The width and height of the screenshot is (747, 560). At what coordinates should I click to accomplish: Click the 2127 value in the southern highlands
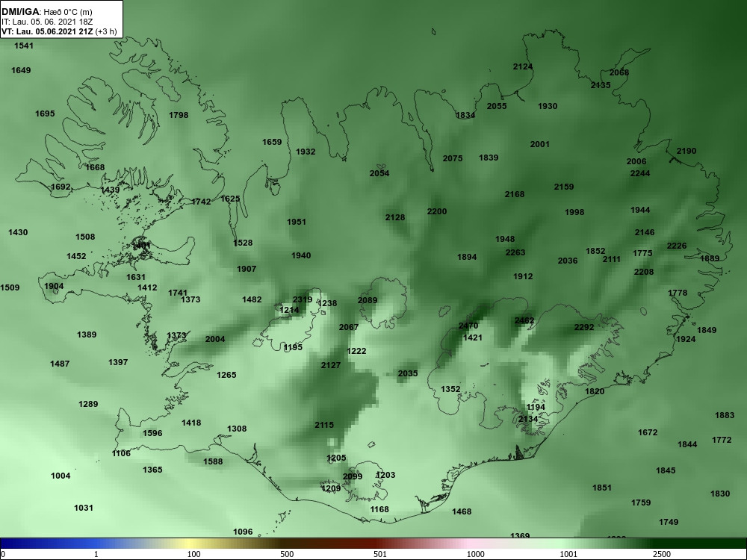(x=331, y=365)
